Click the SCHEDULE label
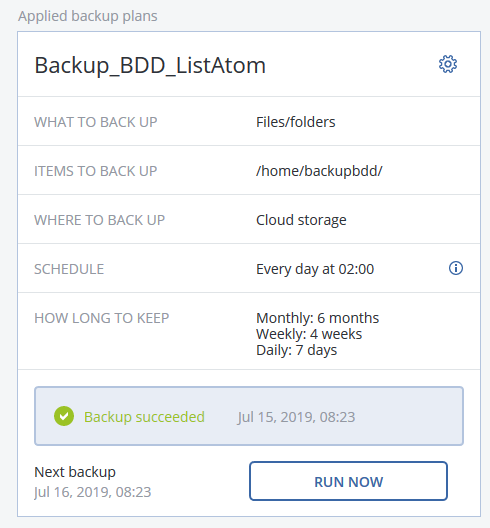Image resolution: width=490 pixels, height=528 pixels. click(x=69, y=269)
